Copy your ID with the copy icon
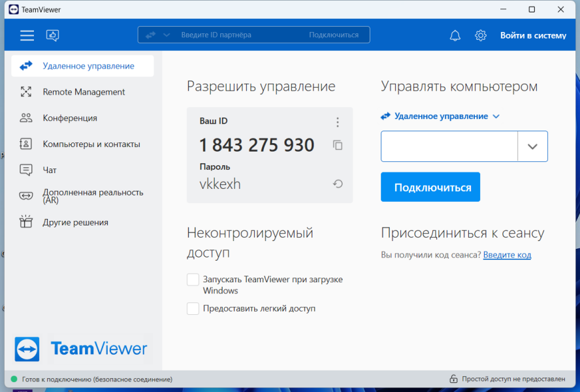Viewport: 580px width, 392px height. pyautogui.click(x=337, y=145)
